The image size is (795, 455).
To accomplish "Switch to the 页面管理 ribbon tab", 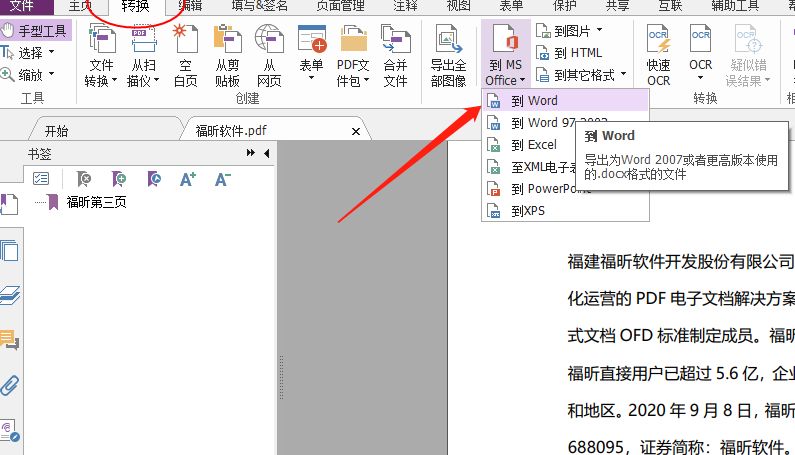I will click(340, 6).
